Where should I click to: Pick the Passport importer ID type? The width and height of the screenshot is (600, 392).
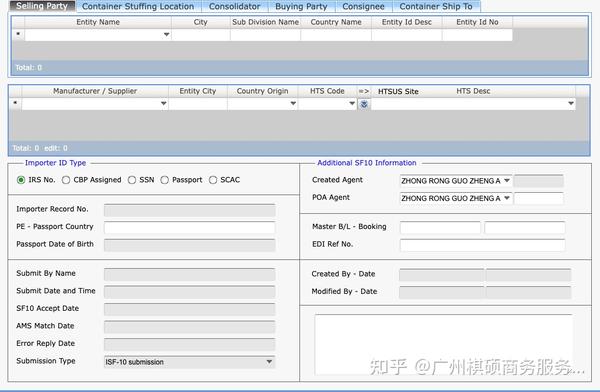165,180
